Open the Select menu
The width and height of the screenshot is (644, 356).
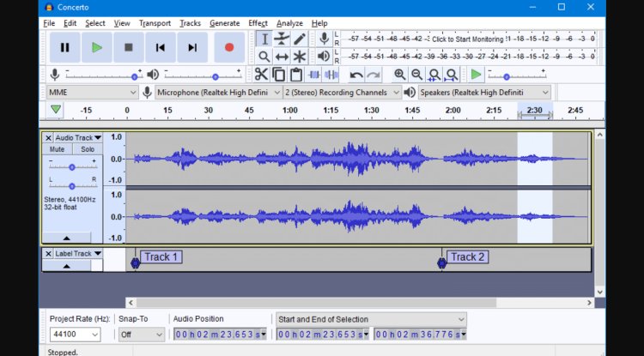pyautogui.click(x=94, y=23)
